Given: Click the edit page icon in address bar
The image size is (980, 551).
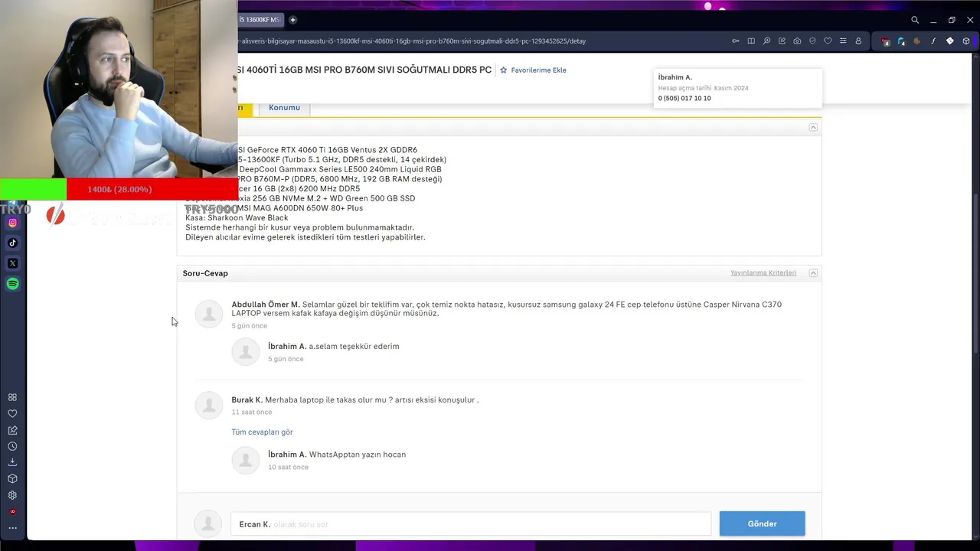Looking at the screenshot, I should [x=782, y=41].
